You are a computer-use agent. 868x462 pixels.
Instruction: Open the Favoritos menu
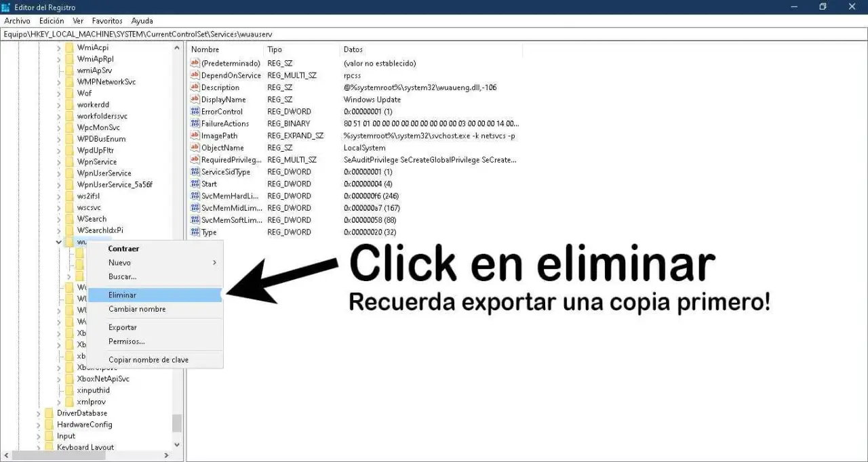pos(107,21)
